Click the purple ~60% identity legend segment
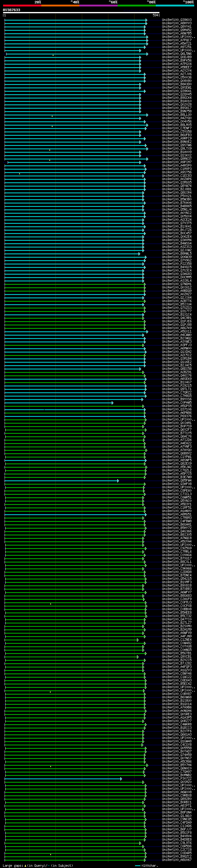The height and width of the screenshot is (868, 197). (99, 6)
